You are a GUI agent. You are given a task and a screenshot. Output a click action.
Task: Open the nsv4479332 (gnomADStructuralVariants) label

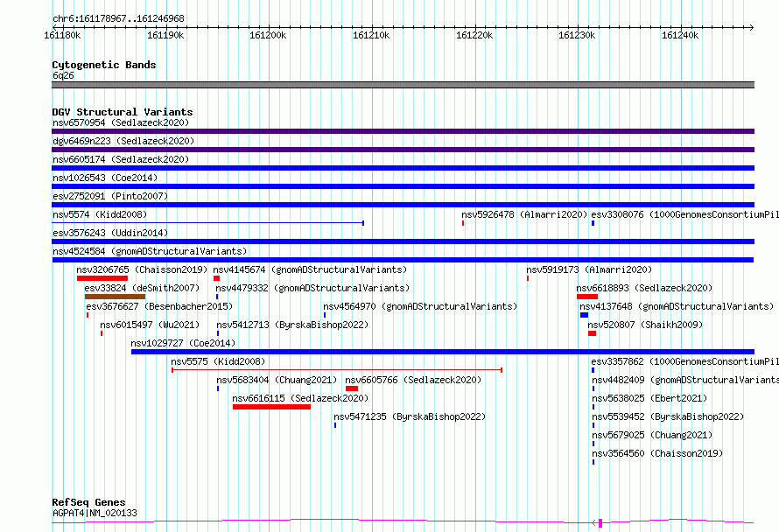coord(312,288)
